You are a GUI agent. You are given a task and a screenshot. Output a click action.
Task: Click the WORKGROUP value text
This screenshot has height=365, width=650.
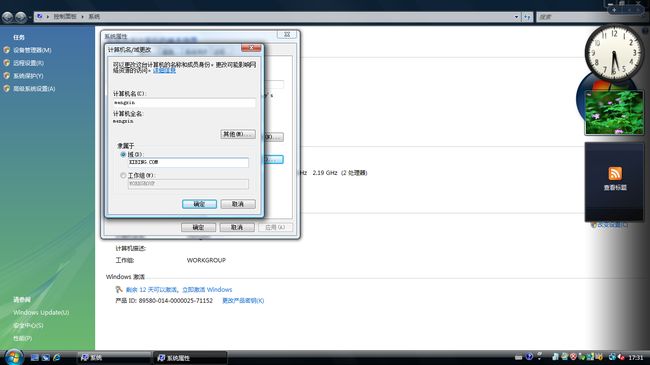[x=206, y=260]
